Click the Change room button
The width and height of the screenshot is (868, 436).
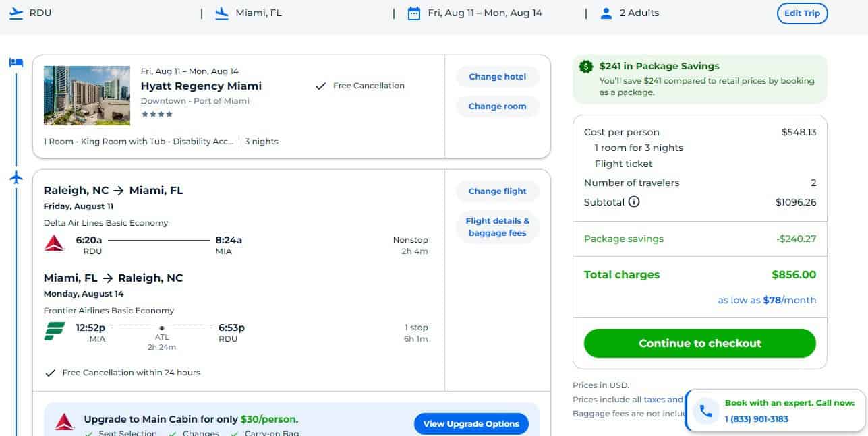coord(498,106)
